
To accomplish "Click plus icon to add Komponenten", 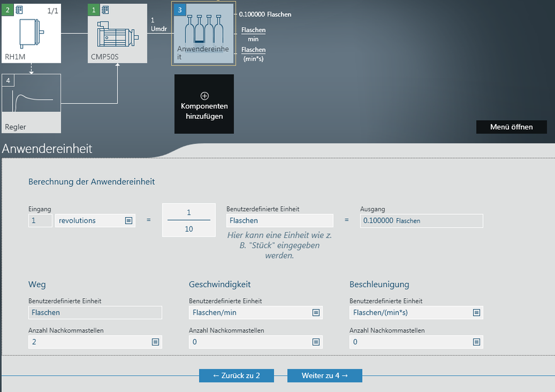I will pyautogui.click(x=204, y=96).
